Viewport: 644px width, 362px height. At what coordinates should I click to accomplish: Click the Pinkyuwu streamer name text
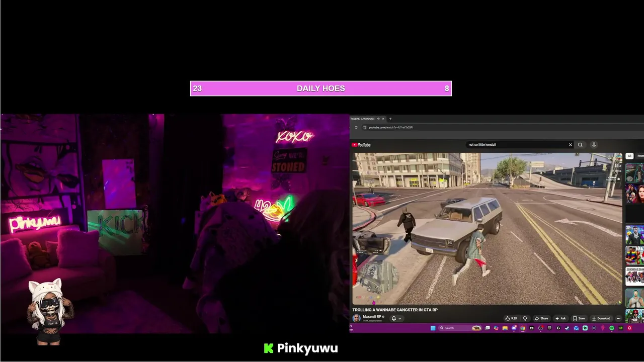tap(307, 348)
